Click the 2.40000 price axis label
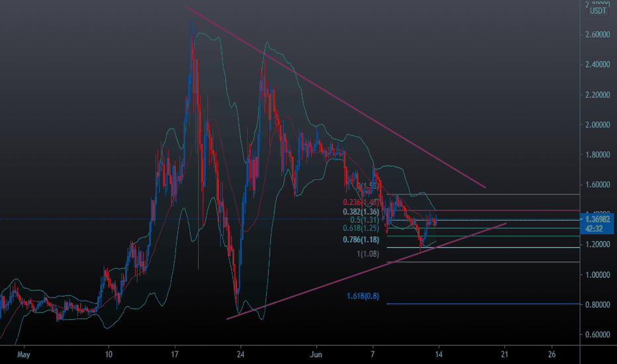The width and height of the screenshot is (617, 364). 598,65
